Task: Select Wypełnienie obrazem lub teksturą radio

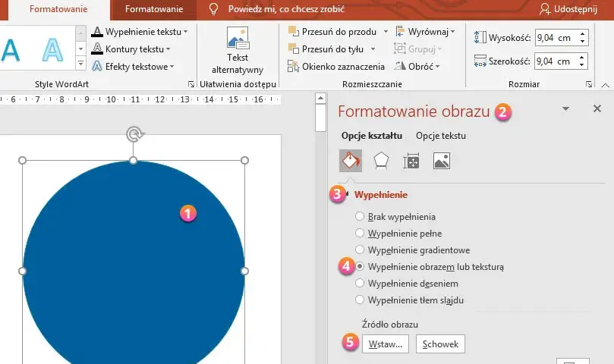Action: pos(360,266)
